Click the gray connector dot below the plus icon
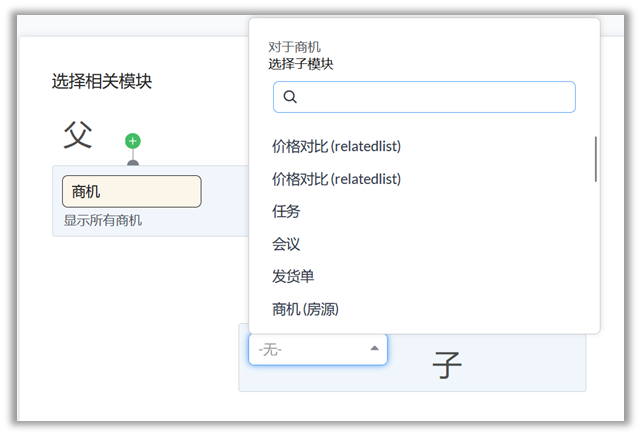 (133, 162)
